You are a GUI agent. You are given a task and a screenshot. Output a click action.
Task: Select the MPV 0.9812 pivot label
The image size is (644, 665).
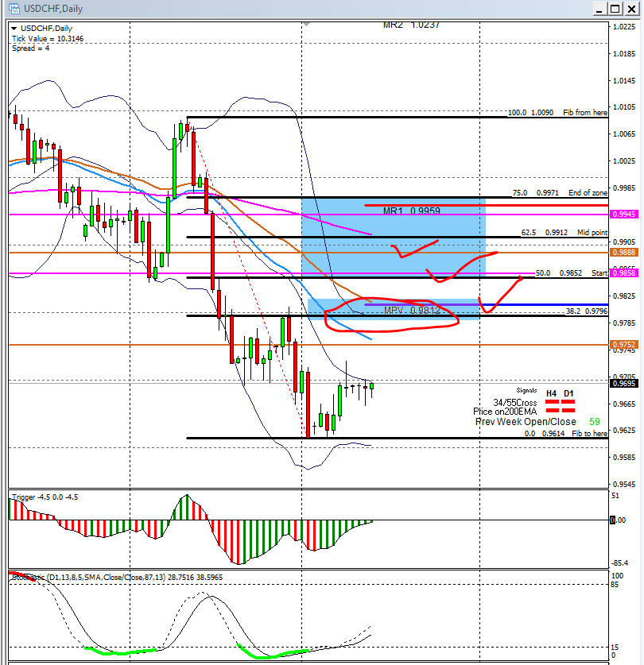pyautogui.click(x=411, y=311)
